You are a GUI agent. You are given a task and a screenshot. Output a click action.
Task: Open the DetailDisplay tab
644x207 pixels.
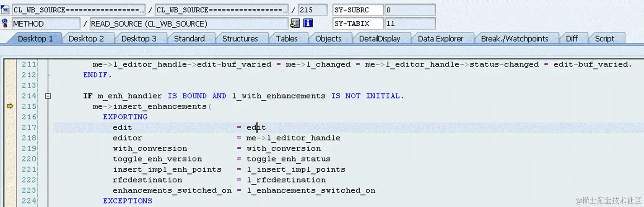point(379,39)
